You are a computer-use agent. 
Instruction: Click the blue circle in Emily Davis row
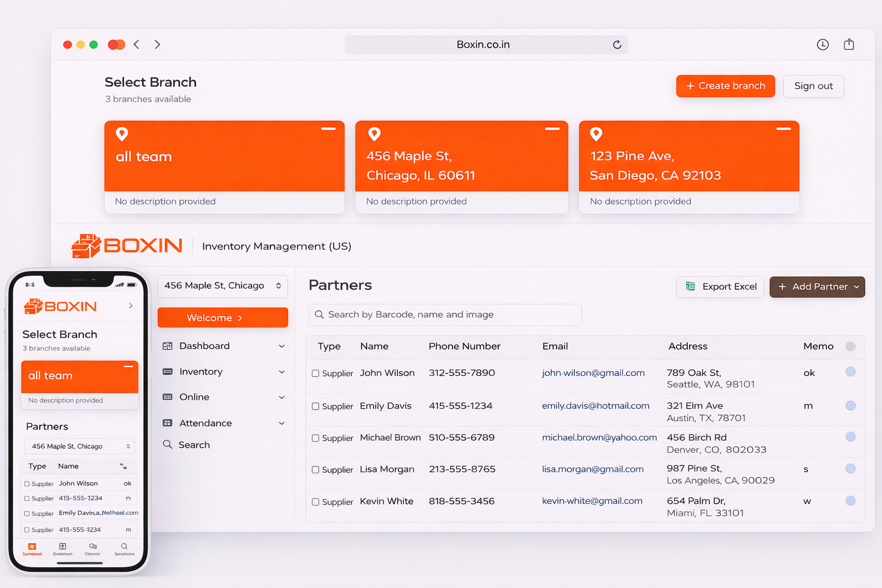click(x=850, y=406)
